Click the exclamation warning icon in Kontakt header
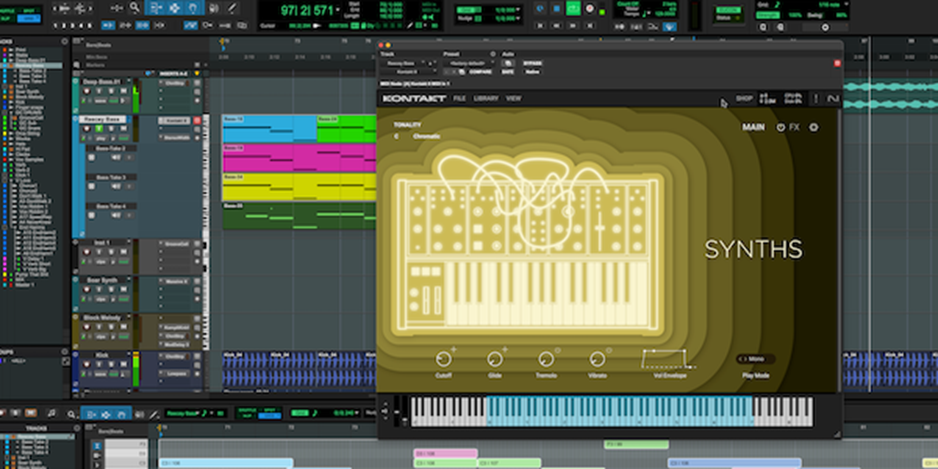Screen dimensions: 938x469 tap(816, 99)
